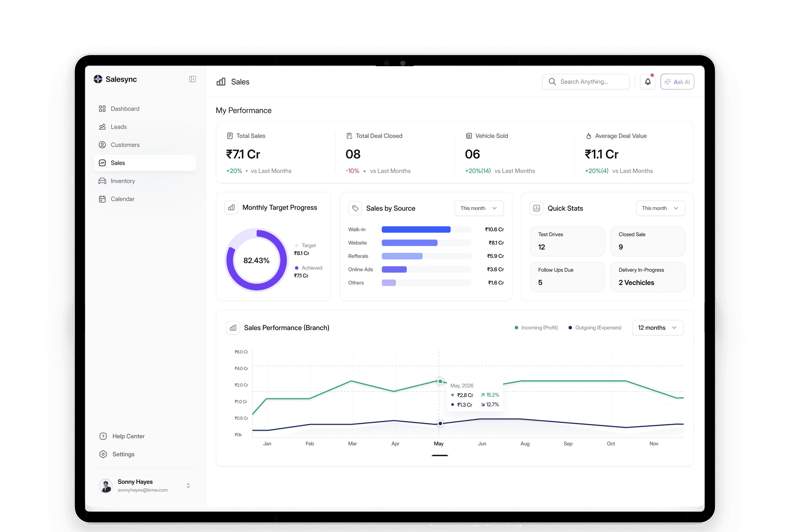
Task: Open Inventory menu item
Action: click(x=145, y=181)
